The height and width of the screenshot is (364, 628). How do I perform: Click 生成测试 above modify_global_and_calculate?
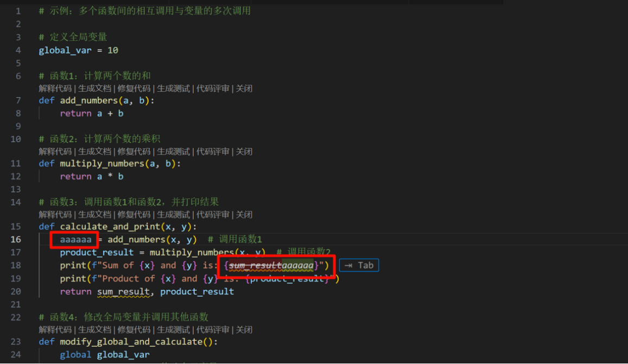174,330
